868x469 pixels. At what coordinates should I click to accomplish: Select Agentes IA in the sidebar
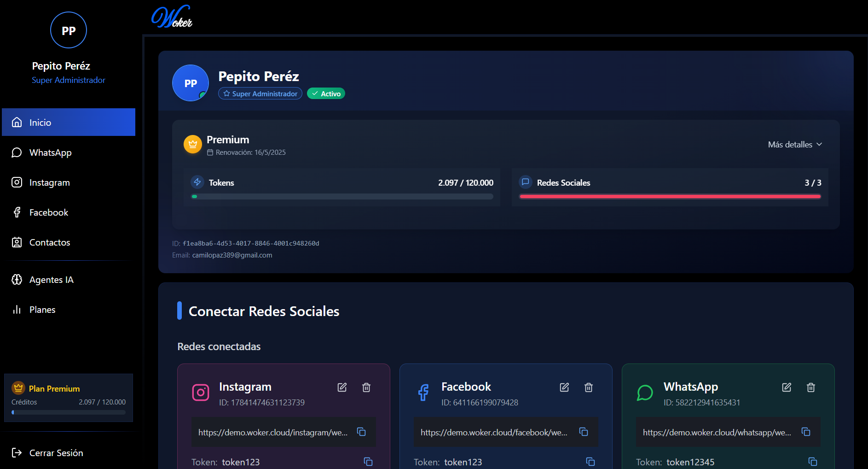[51, 279]
